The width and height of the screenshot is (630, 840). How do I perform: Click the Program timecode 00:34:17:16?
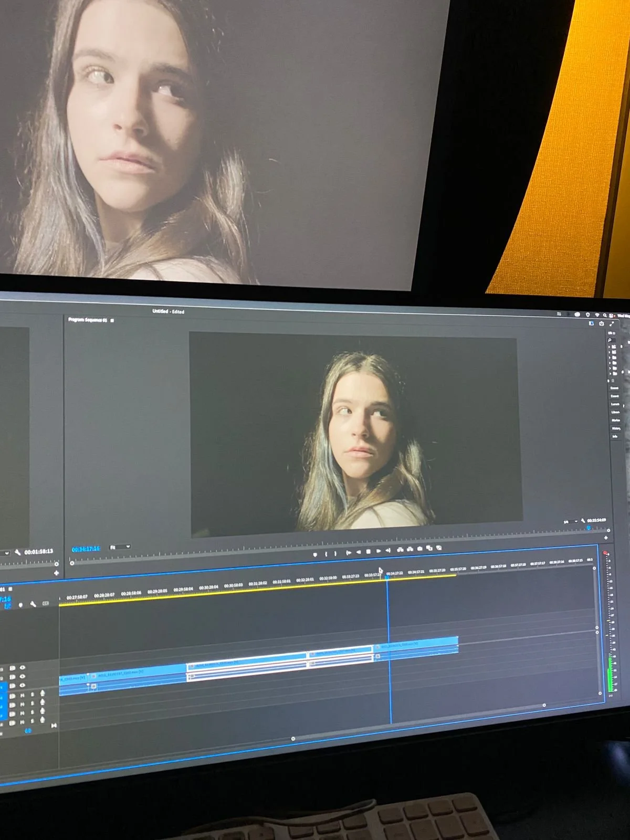point(86,549)
